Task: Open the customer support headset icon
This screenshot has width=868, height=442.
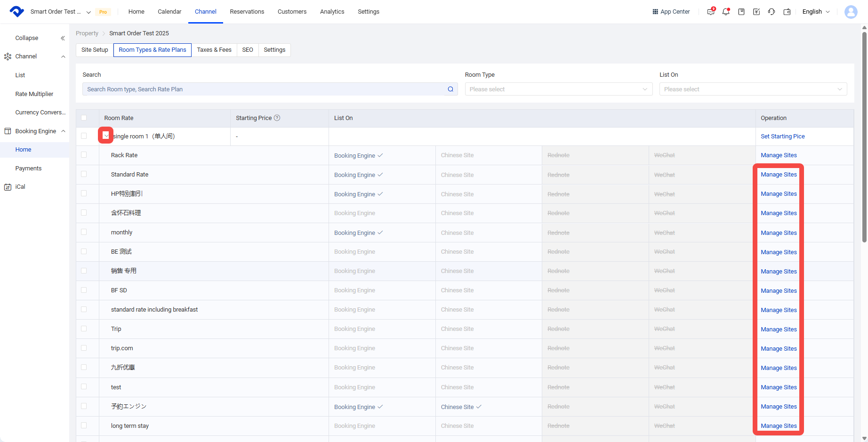Action: tap(772, 12)
